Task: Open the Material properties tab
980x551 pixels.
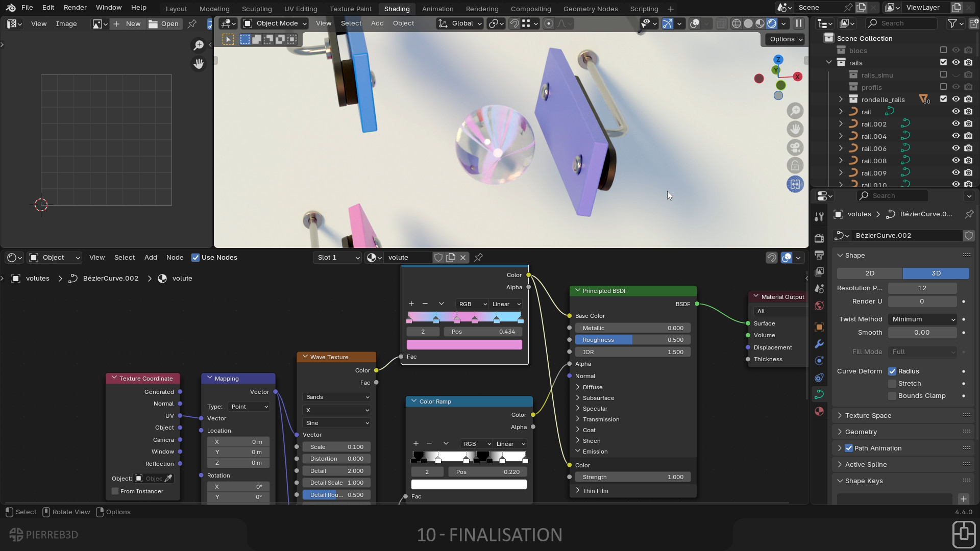Action: (819, 411)
